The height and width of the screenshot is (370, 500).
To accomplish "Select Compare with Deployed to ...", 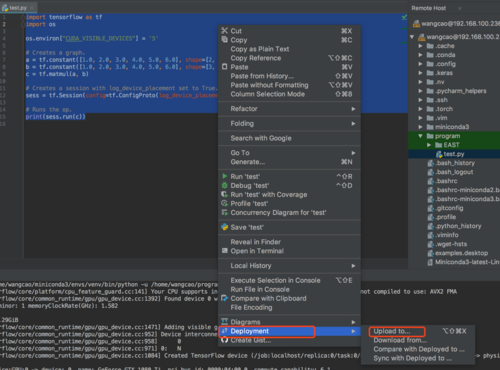I will [x=418, y=349].
